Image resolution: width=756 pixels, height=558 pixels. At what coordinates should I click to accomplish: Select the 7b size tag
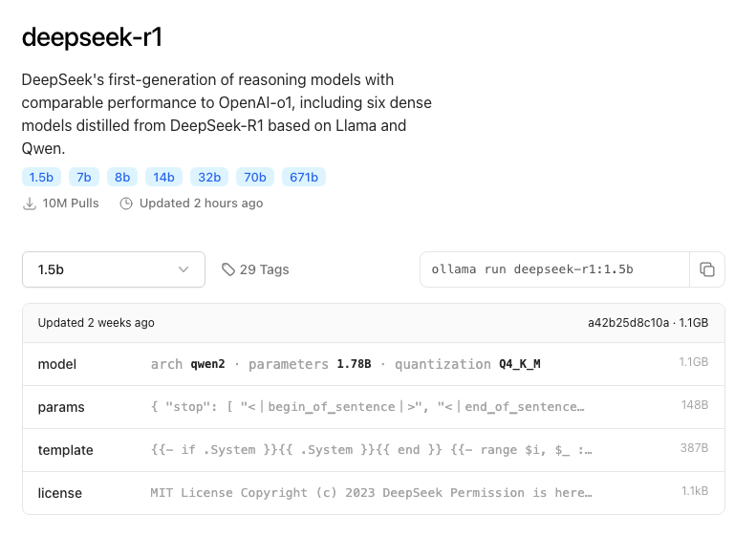pyautogui.click(x=84, y=177)
